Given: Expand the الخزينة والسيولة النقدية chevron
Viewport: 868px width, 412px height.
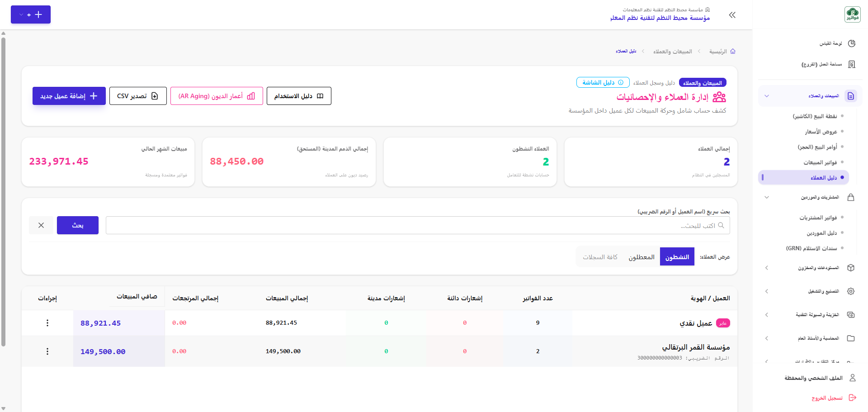Looking at the screenshot, I should click(x=767, y=315).
